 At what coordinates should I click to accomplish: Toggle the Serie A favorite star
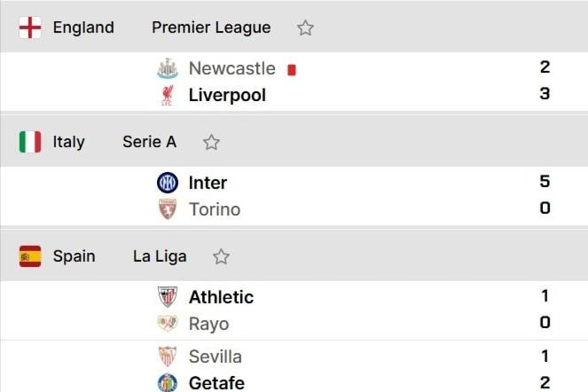pos(211,142)
